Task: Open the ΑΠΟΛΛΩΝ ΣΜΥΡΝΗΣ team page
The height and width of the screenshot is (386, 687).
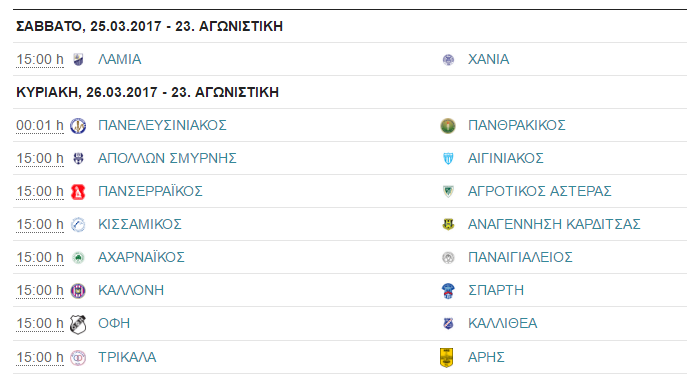Action: click(x=167, y=158)
